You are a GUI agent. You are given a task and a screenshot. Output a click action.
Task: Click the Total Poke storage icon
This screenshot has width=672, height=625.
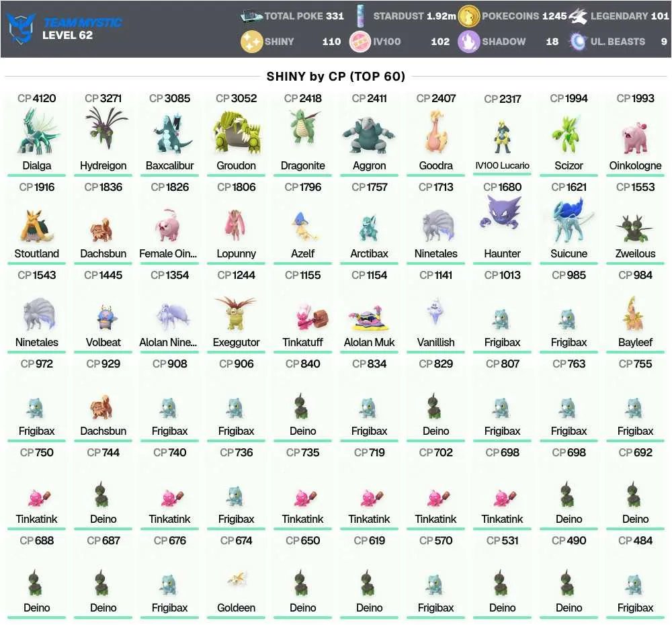click(x=251, y=16)
